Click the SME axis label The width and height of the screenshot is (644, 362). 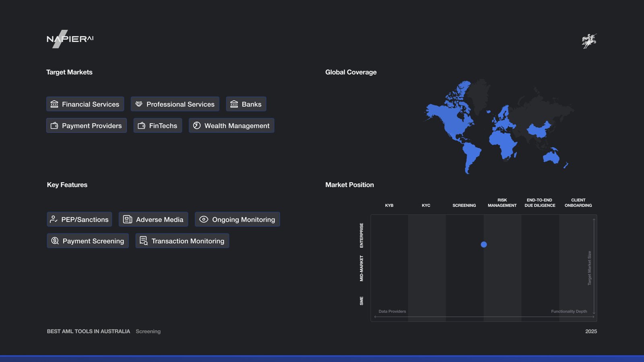pos(361,301)
